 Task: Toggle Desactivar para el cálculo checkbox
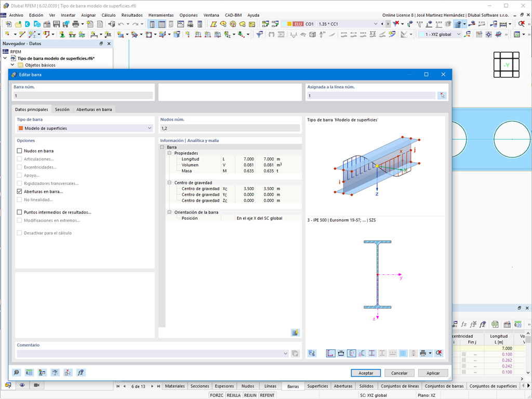tap(19, 233)
